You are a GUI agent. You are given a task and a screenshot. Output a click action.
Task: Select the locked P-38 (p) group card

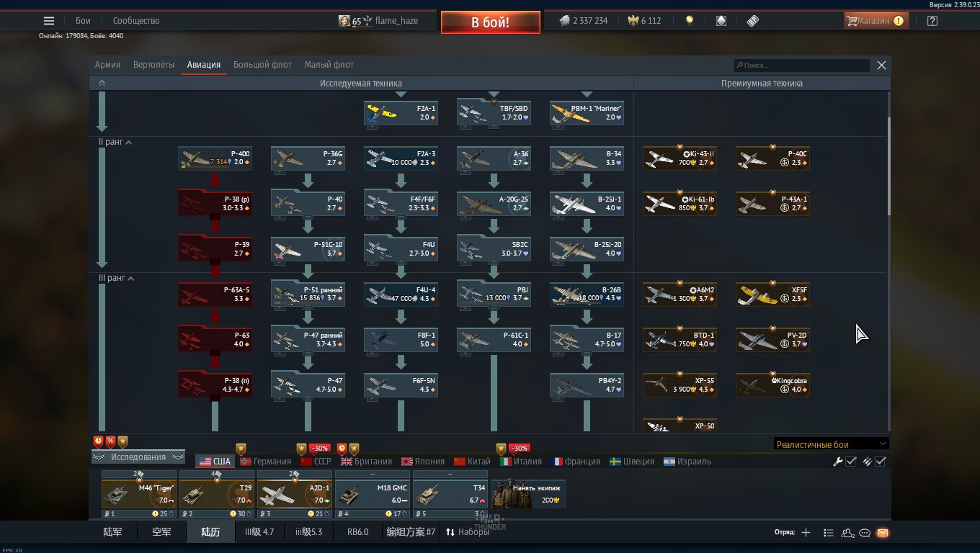tap(215, 204)
